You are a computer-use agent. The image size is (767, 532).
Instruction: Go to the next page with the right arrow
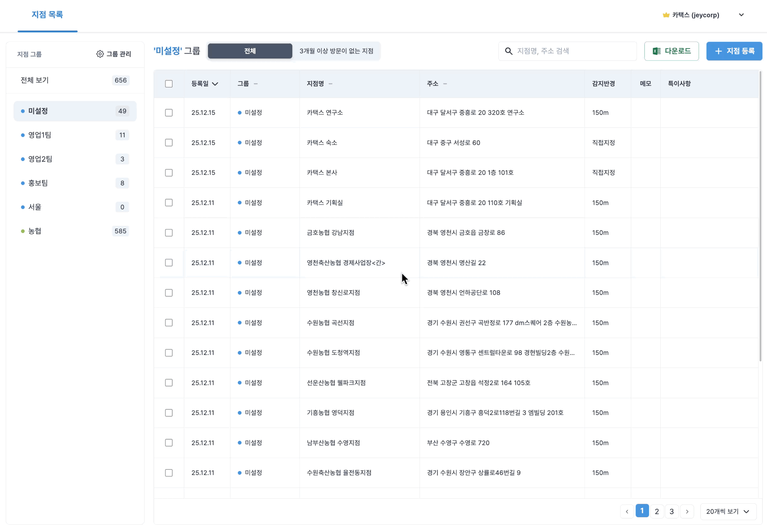click(687, 511)
